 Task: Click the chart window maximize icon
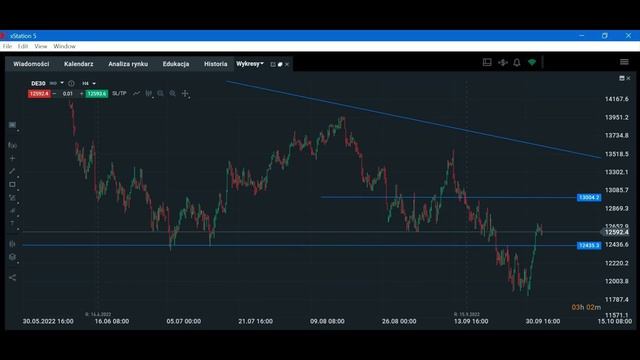coord(622,78)
